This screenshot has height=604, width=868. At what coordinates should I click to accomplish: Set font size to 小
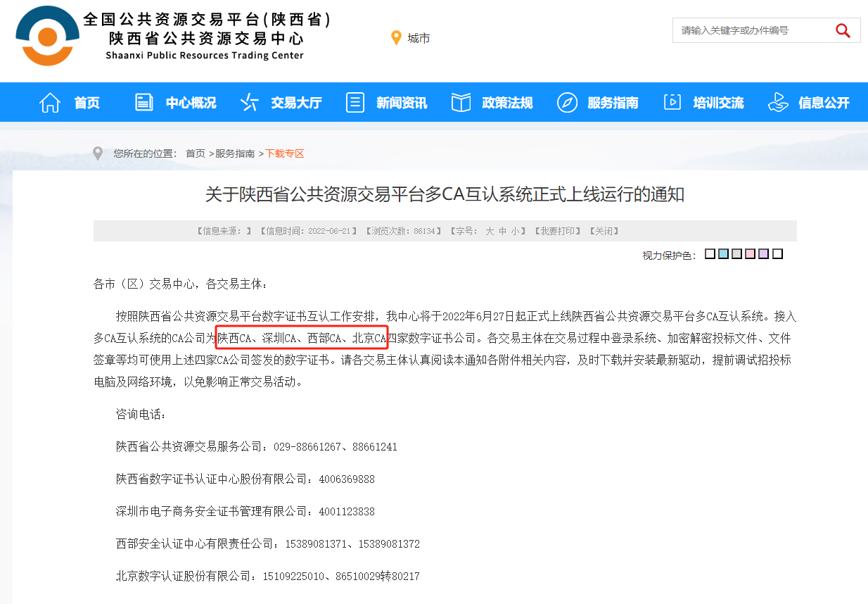coord(515,231)
